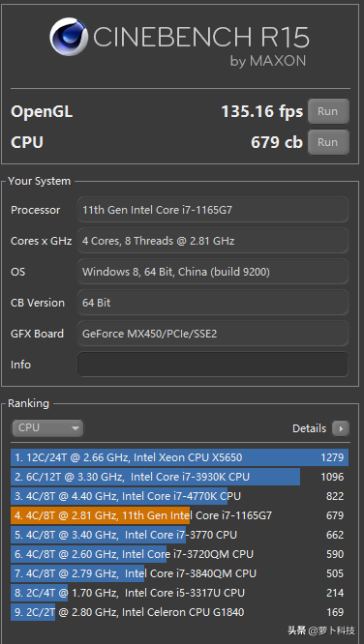The height and width of the screenshot is (644, 364).
Task: Click the Cores x GHz field
Action: tap(213, 241)
